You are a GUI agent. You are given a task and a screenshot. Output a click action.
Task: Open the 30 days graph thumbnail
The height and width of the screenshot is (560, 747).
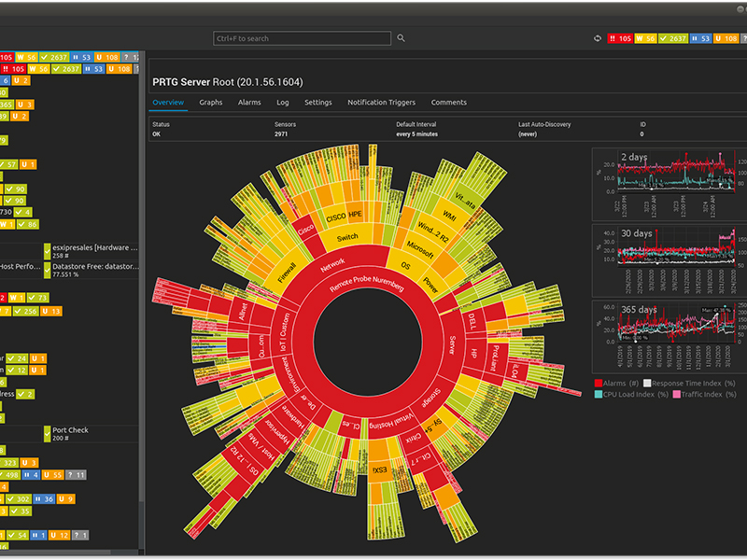click(669, 261)
